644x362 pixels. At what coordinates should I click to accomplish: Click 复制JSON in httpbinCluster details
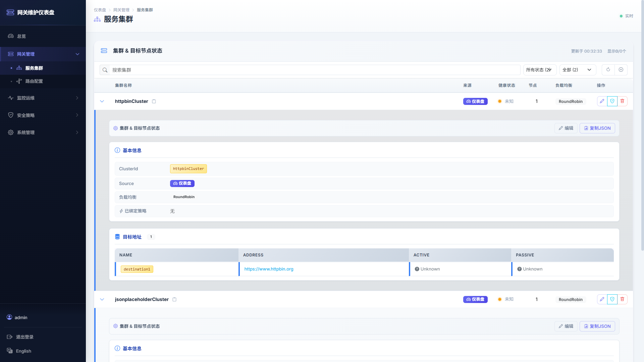click(597, 128)
